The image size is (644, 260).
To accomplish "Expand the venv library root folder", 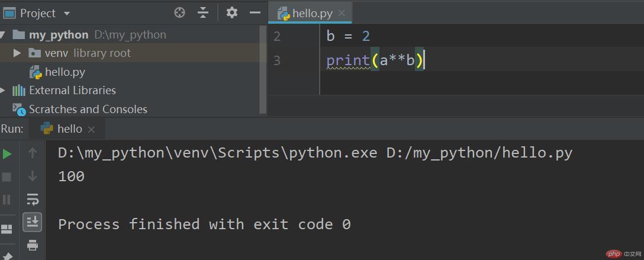I will pos(17,53).
